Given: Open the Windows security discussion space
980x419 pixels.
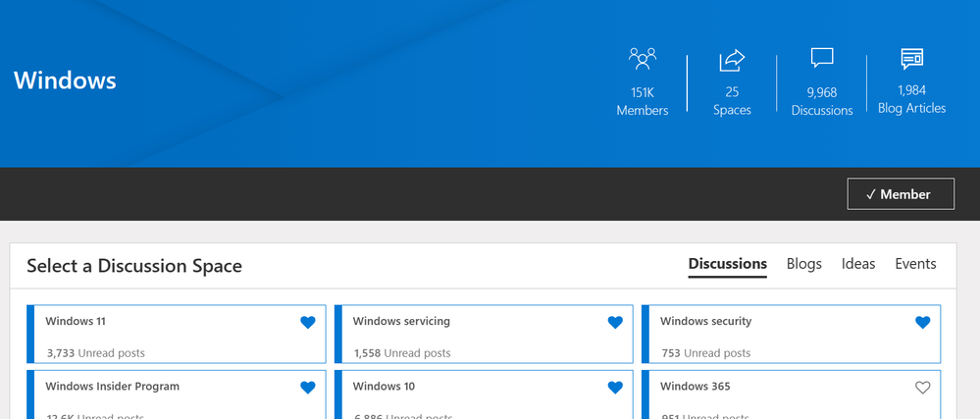Looking at the screenshot, I should (x=705, y=322).
